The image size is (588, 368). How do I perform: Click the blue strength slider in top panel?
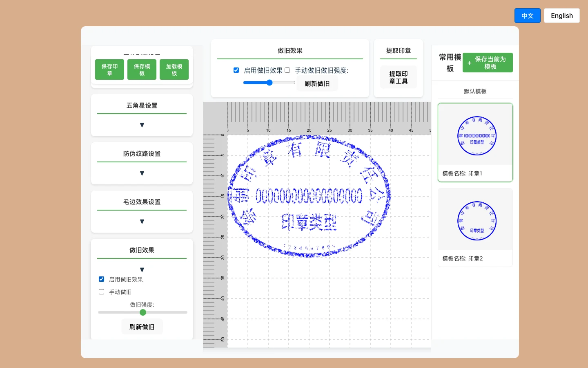coord(269,83)
